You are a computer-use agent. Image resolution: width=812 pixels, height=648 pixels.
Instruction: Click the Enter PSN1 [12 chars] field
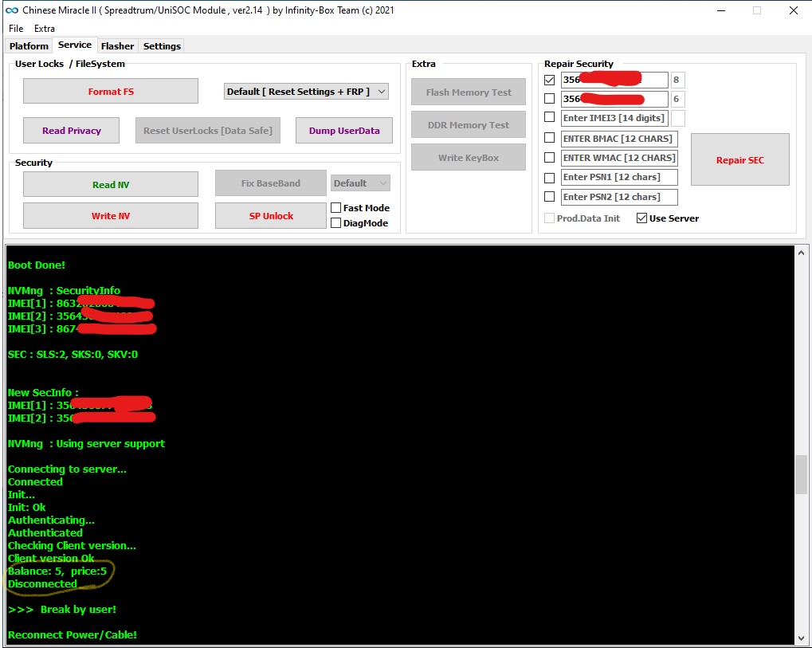pos(619,177)
